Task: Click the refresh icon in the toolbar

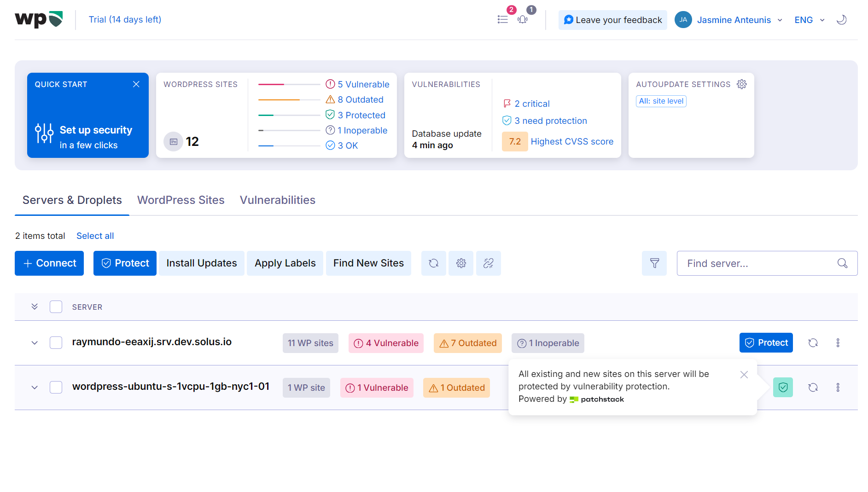Action: [x=434, y=263]
